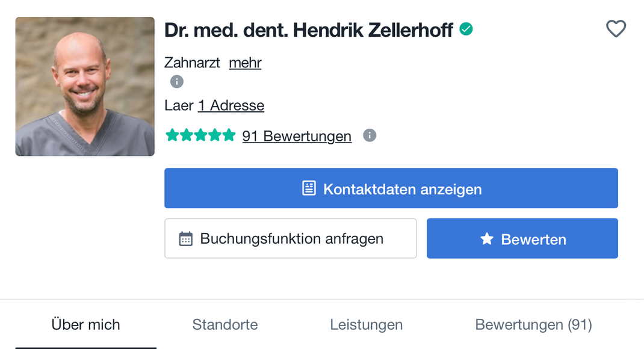Open the 91 Bewertungen reviews link

click(297, 136)
